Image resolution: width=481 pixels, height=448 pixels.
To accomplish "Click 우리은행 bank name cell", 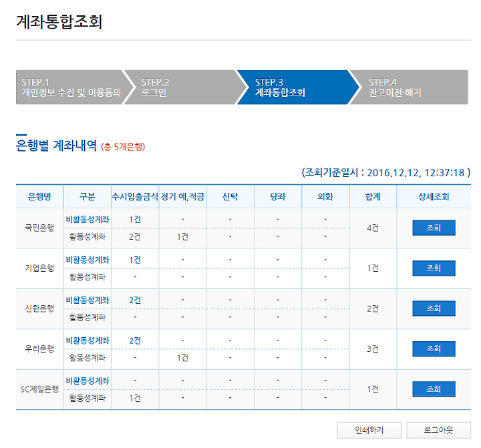I will pyautogui.click(x=39, y=349).
